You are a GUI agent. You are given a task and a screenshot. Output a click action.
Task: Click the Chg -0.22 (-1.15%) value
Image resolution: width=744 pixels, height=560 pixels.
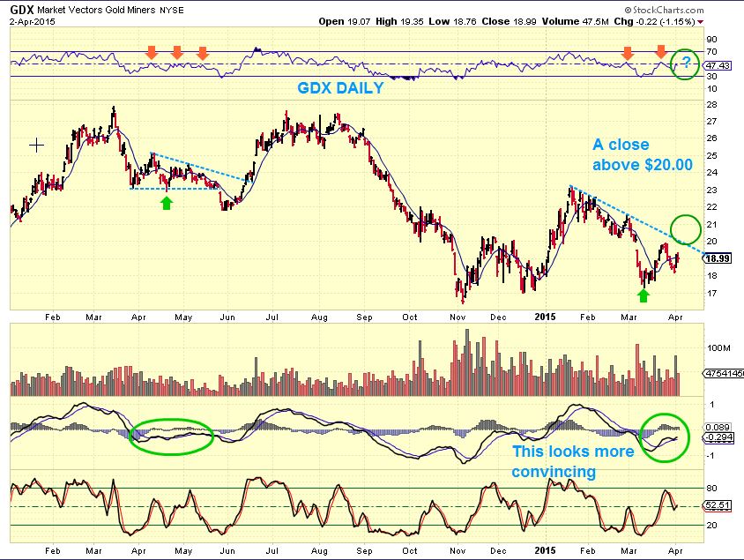tap(654, 21)
